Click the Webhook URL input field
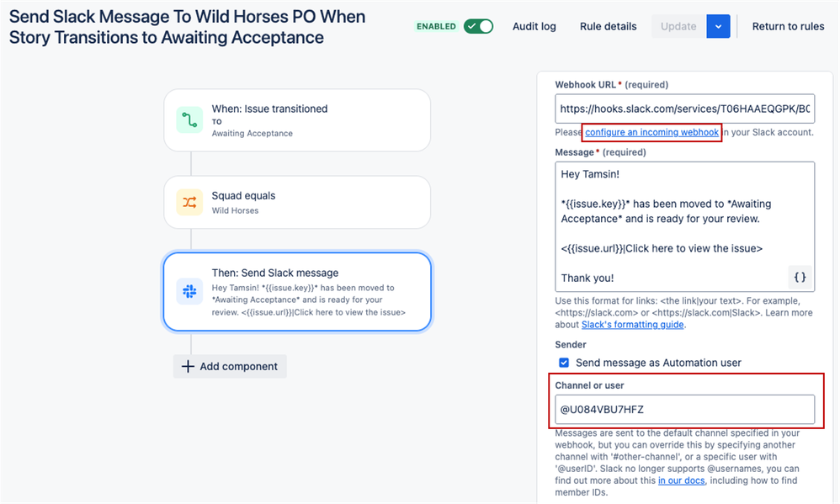840x504 pixels. pos(684,109)
